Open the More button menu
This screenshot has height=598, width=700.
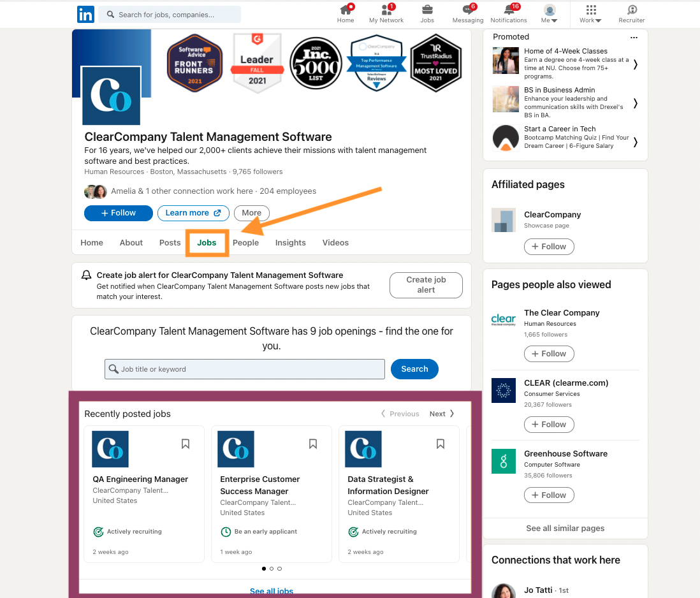pos(252,213)
